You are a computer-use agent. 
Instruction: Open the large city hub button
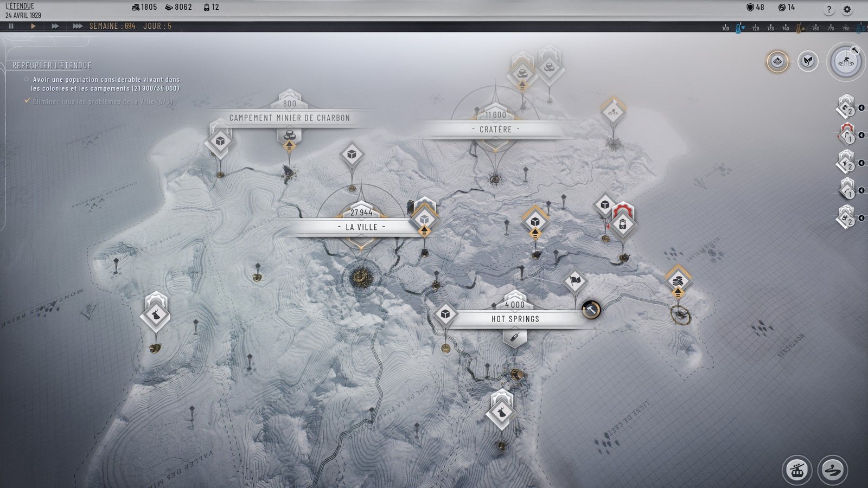click(x=846, y=61)
